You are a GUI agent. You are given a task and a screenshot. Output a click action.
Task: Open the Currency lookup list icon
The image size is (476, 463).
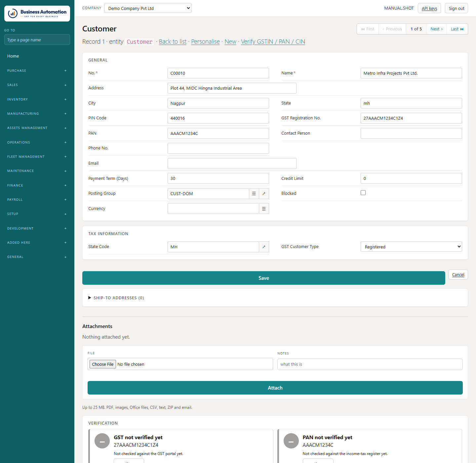tap(264, 209)
